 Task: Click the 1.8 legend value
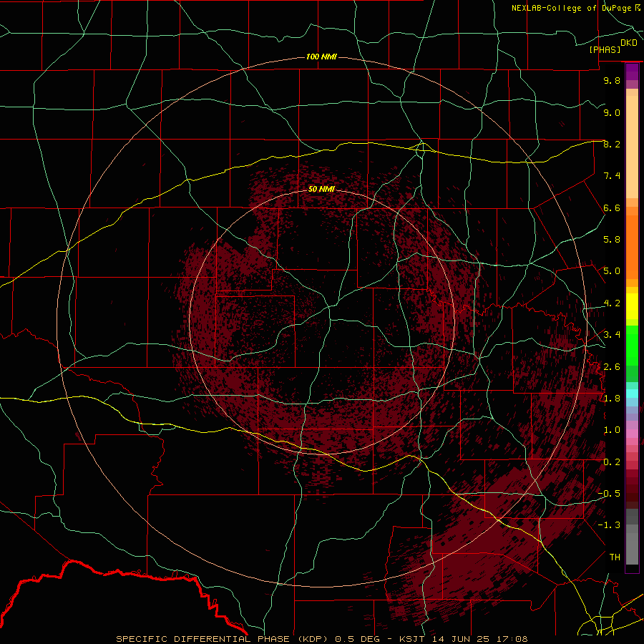point(612,399)
